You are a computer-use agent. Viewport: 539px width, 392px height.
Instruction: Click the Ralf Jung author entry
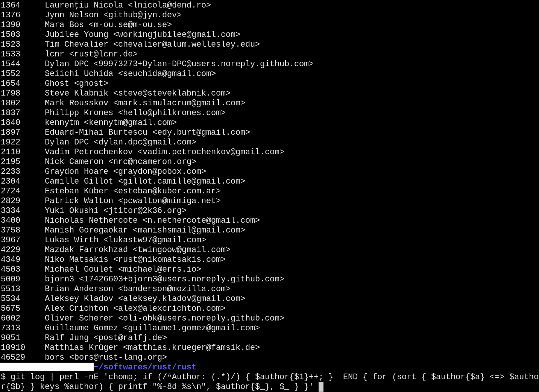[x=106, y=337]
